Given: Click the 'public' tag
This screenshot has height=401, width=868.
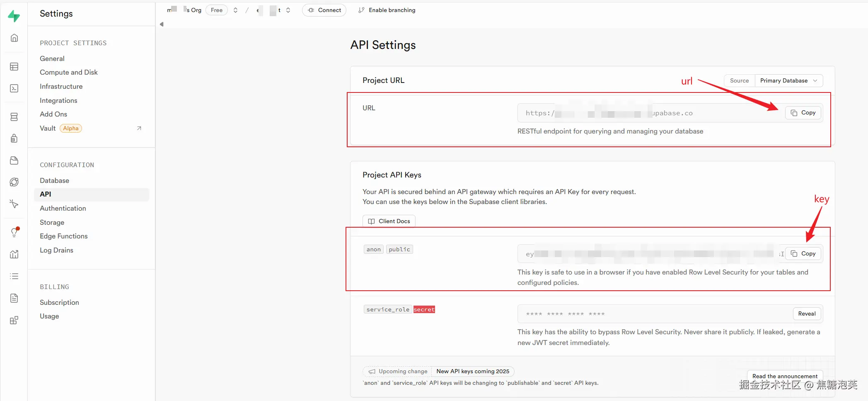Looking at the screenshot, I should tap(399, 249).
